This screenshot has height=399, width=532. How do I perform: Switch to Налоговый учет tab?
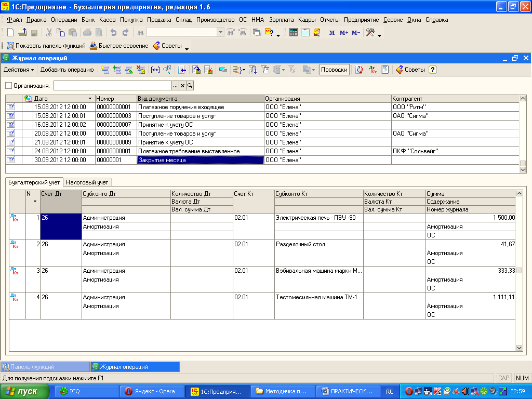pyautogui.click(x=87, y=182)
